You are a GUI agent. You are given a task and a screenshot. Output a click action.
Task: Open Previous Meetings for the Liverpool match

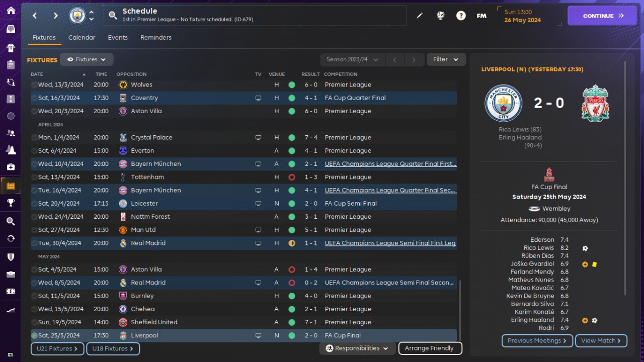pos(537,341)
